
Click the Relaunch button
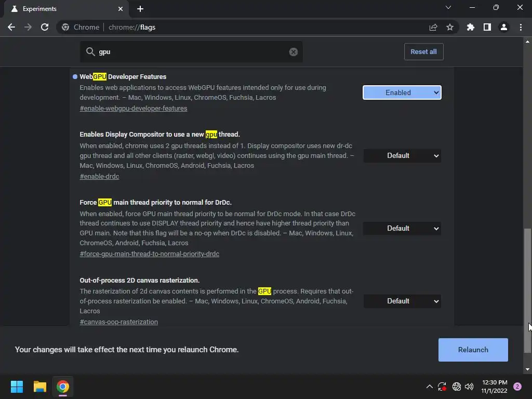(x=473, y=350)
